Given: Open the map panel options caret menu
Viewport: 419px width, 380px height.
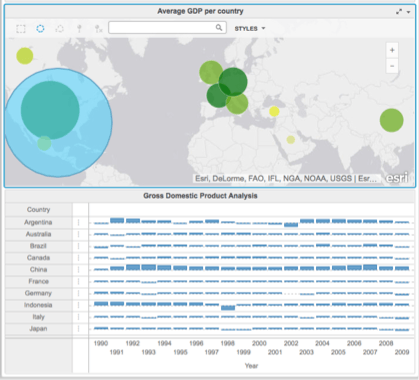Looking at the screenshot, I should [x=408, y=12].
